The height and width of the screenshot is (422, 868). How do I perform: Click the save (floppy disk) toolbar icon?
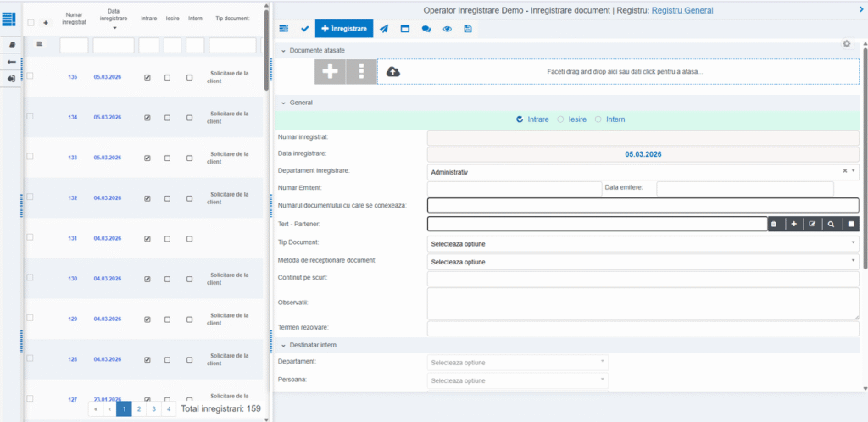point(466,29)
